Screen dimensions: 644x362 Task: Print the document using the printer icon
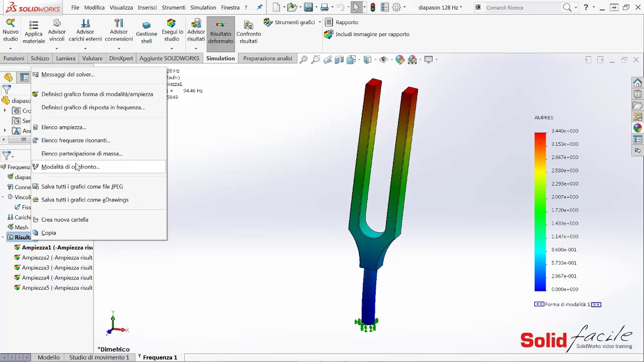coord(325,8)
